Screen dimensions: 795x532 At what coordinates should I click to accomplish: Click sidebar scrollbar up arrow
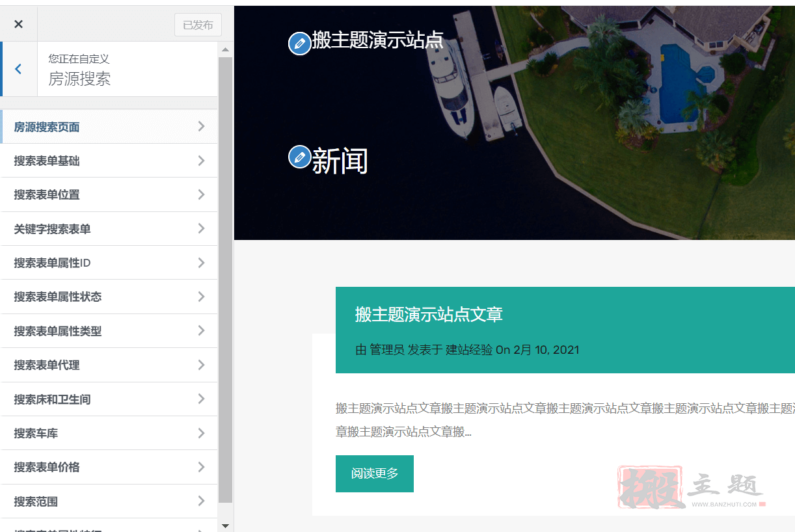pos(226,50)
